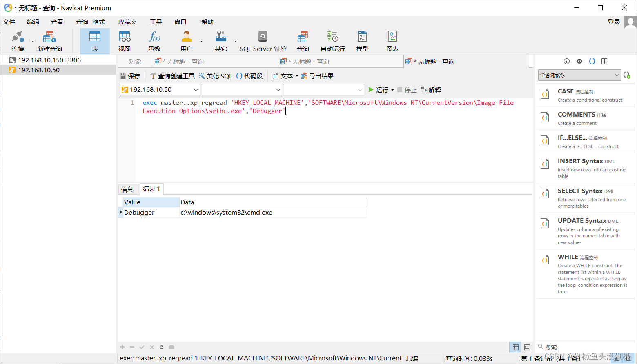Image resolution: width=637 pixels, height=364 pixels.
Task: Click the c:\windows\system32\cmd.exe data cell
Action: click(x=273, y=213)
